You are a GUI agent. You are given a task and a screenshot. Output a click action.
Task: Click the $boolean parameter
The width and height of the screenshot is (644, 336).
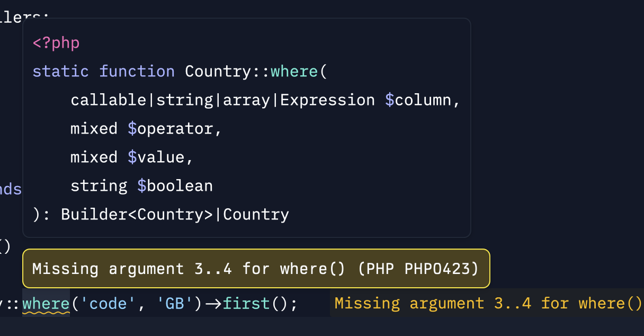point(175,186)
